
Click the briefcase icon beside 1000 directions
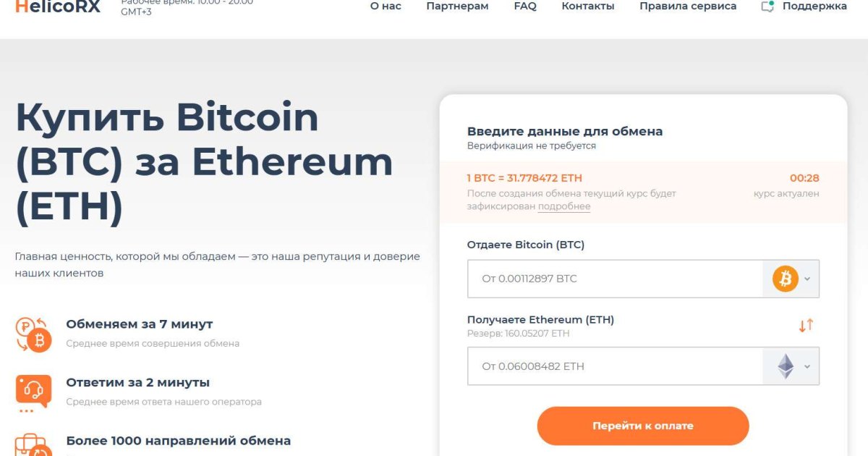[x=33, y=445]
